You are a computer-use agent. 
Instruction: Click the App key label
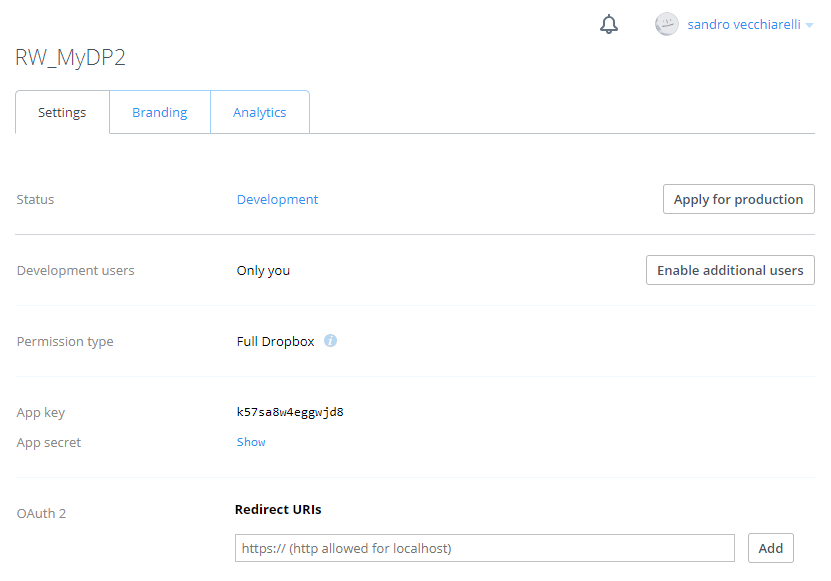40,413
